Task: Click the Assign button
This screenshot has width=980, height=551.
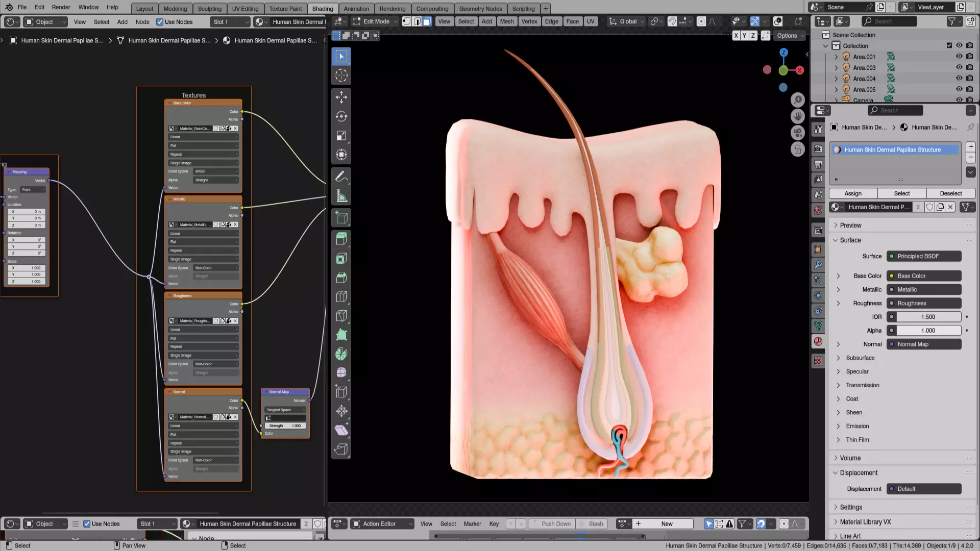Action: point(853,194)
